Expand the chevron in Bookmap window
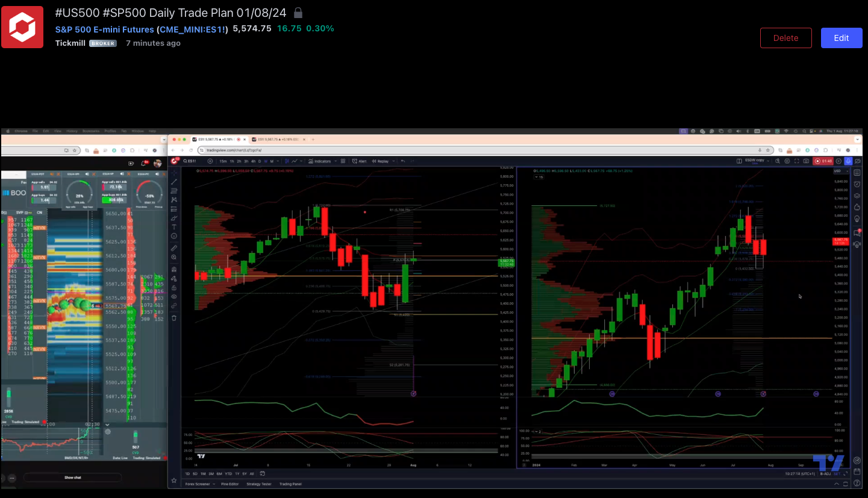 [107, 425]
